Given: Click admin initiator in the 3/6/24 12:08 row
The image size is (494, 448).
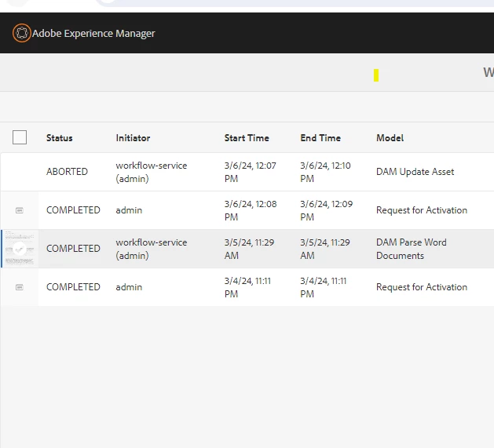Looking at the screenshot, I should pos(129,210).
